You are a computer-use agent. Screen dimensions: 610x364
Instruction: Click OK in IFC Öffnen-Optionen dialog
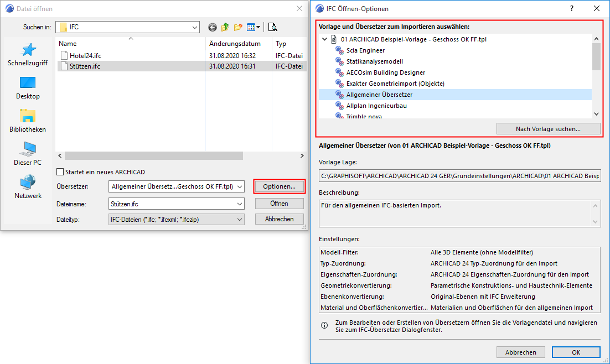[576, 352]
